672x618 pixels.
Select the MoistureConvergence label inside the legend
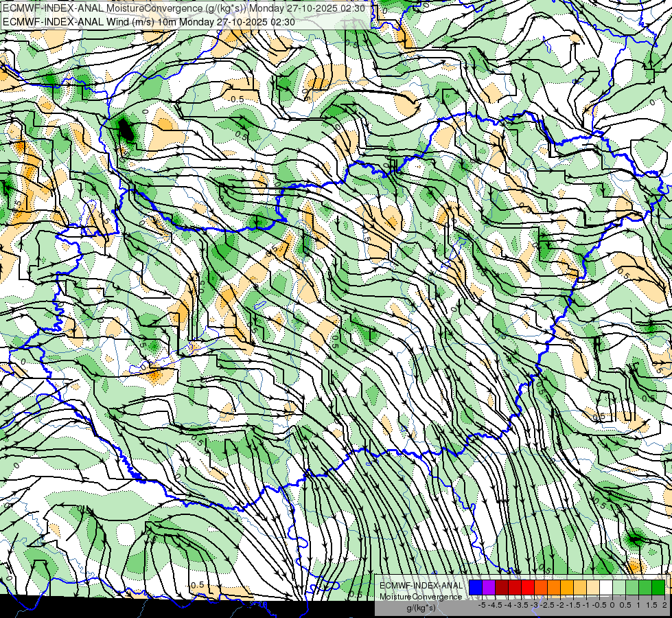(421, 597)
